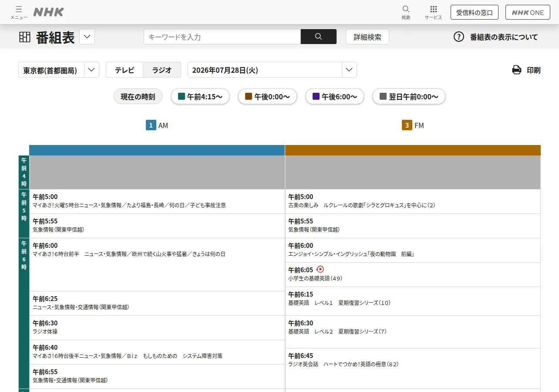This screenshot has height=392, width=559.
Task: Click the question mark help icon
Action: click(459, 37)
